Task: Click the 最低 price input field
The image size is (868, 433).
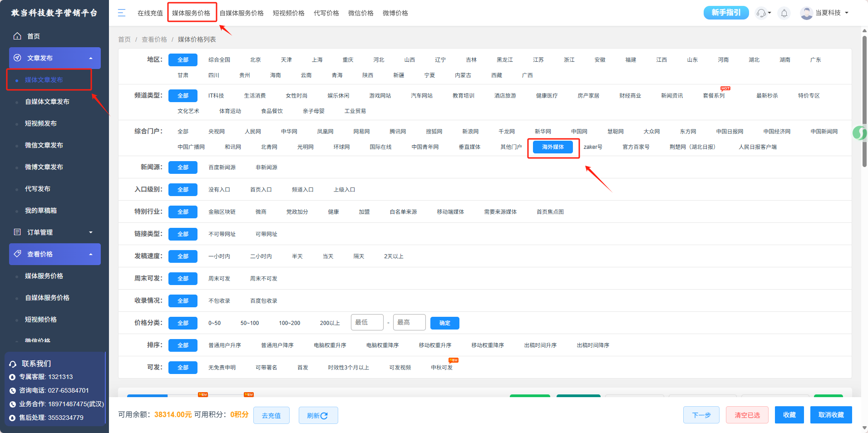Action: 367,322
